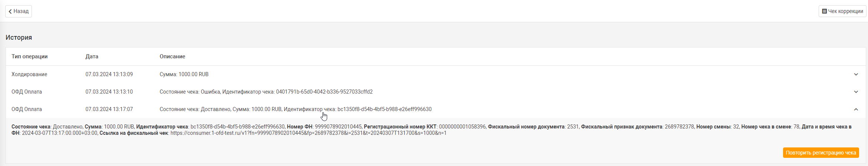Click the Дата column header
868x166 pixels.
point(92,56)
